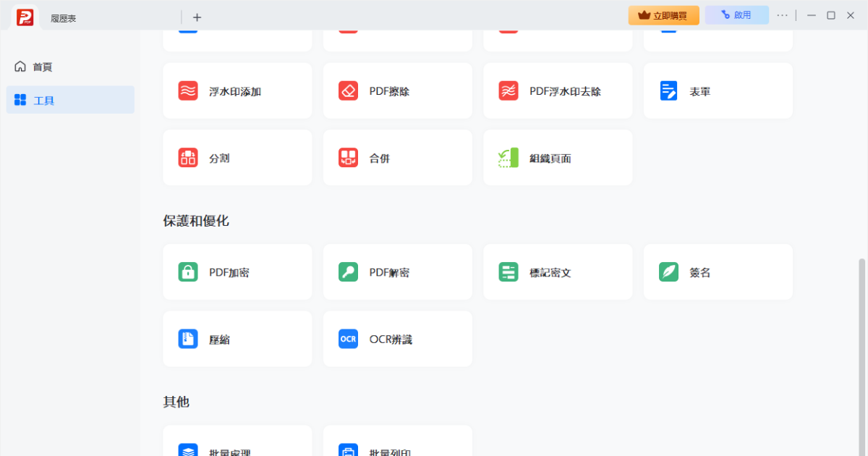The height and width of the screenshot is (456, 868).
Task: Select the PDF擦除 eraser icon
Action: 348,91
